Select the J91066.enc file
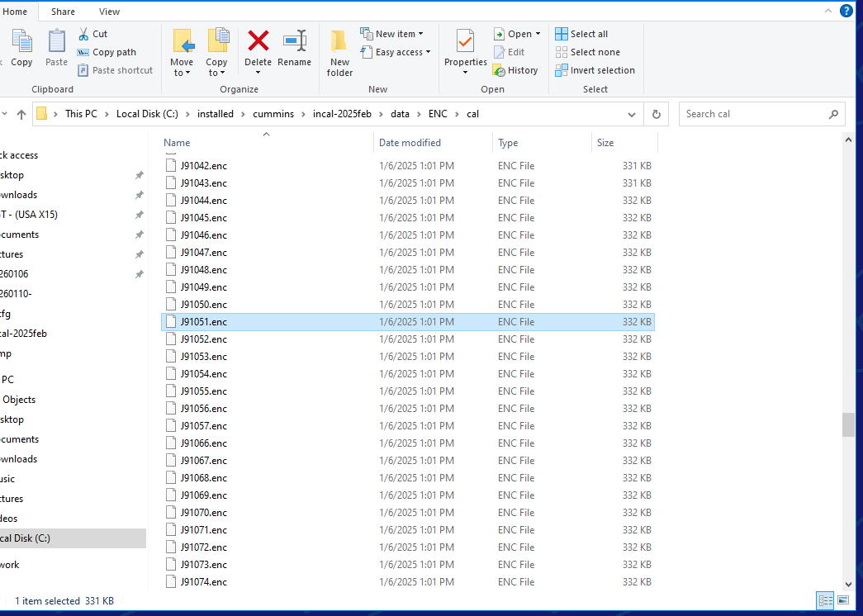863x616 pixels. 204,443
